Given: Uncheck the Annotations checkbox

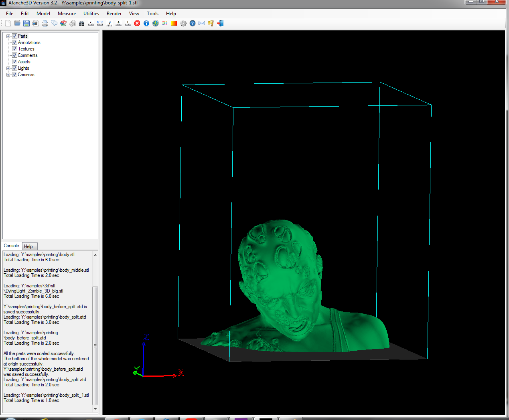Looking at the screenshot, I should pos(14,42).
